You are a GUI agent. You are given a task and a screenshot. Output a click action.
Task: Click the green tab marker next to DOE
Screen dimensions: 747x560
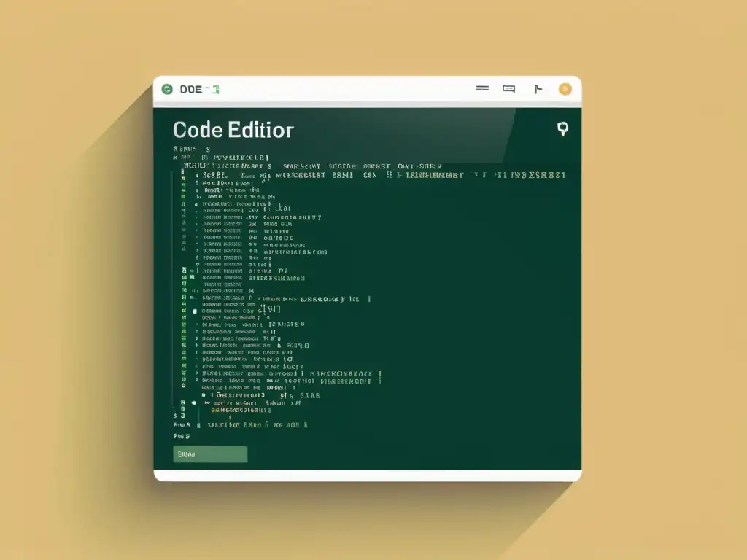pos(212,89)
